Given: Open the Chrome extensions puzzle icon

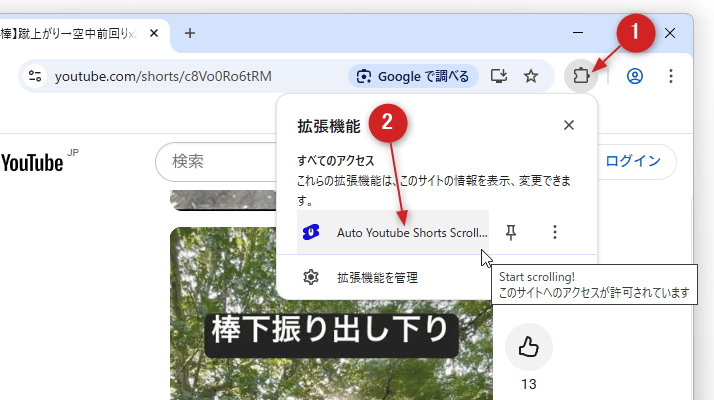Looking at the screenshot, I should tap(581, 76).
